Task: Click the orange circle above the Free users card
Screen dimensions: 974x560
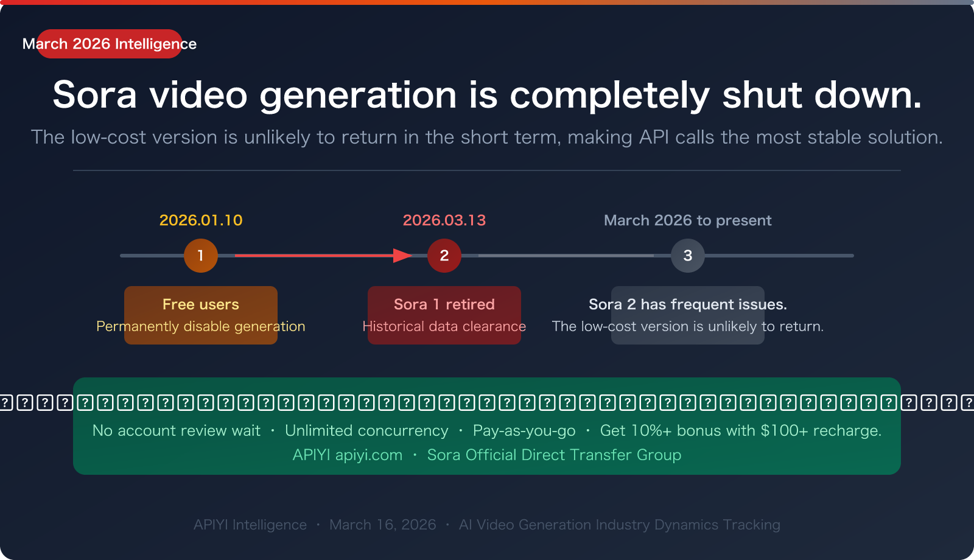Action: [x=201, y=256]
